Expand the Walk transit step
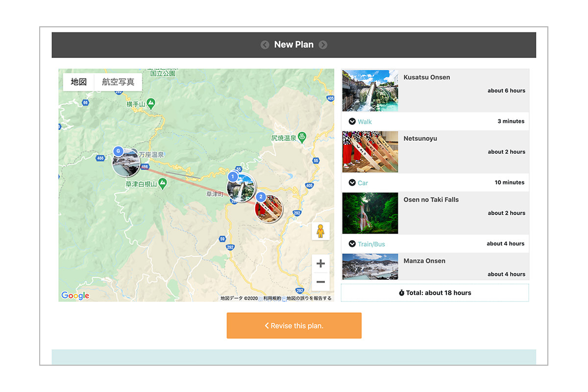 (x=360, y=122)
